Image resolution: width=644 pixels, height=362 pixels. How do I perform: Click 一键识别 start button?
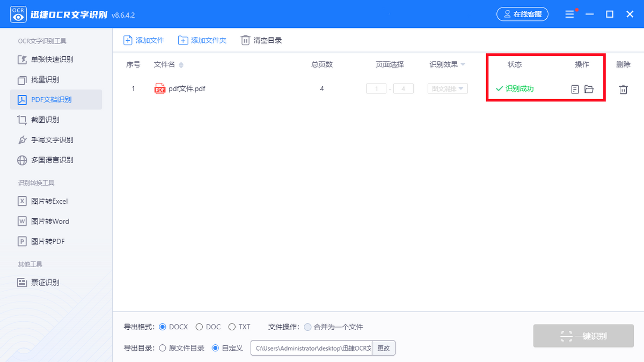(583, 336)
